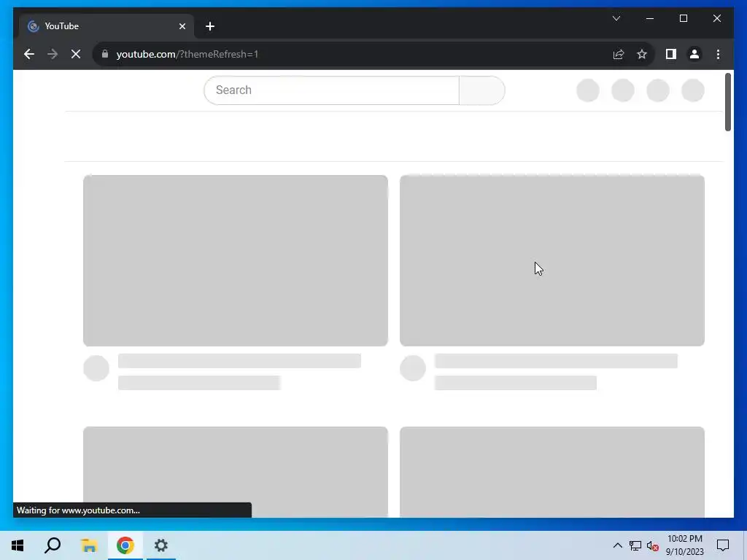Open network status in the system tray
Image resolution: width=747 pixels, height=560 pixels.
(635, 545)
